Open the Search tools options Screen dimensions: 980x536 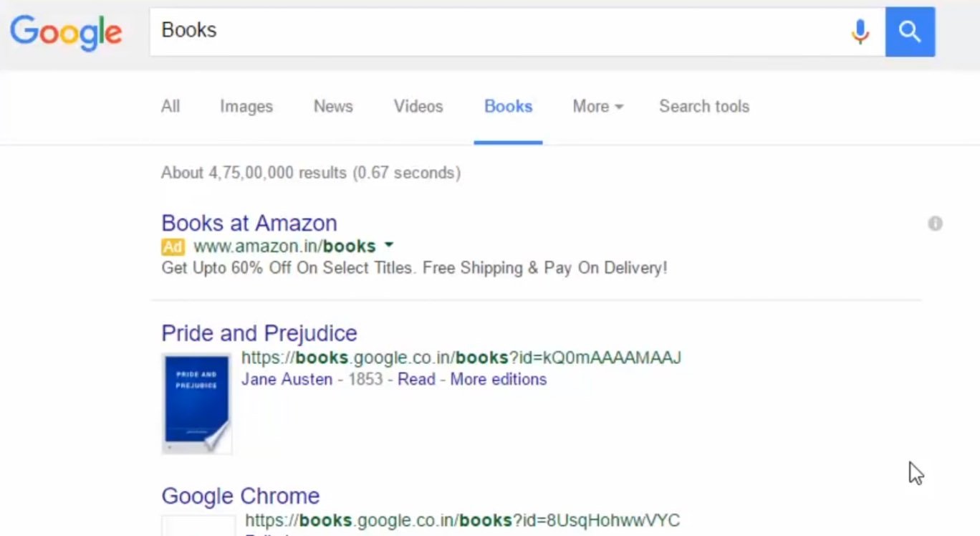(x=703, y=107)
